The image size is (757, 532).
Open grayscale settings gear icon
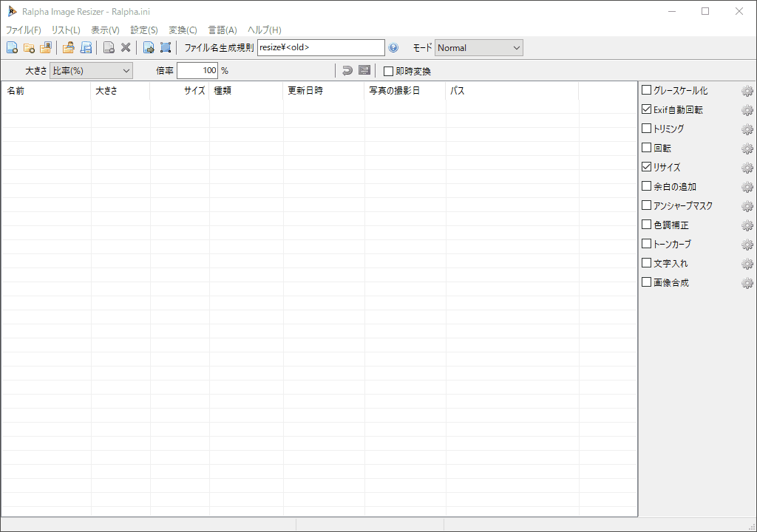pos(747,91)
